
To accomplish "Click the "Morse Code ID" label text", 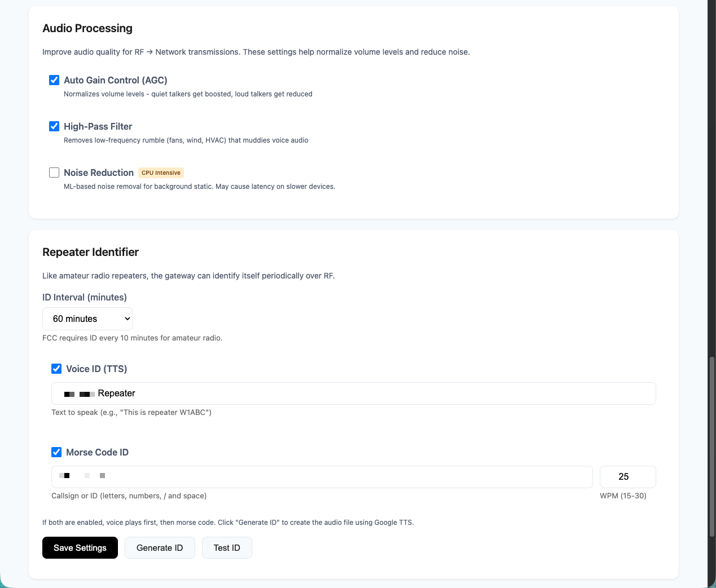I will (97, 452).
